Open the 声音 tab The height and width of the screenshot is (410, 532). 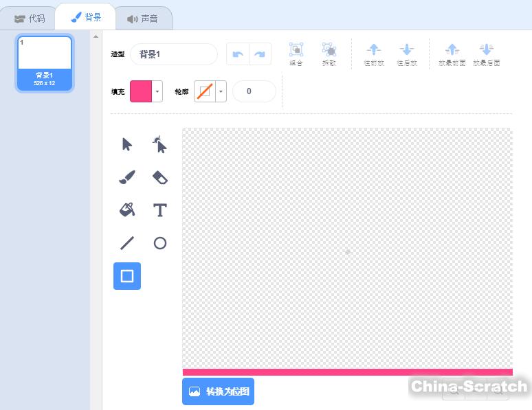point(142,19)
